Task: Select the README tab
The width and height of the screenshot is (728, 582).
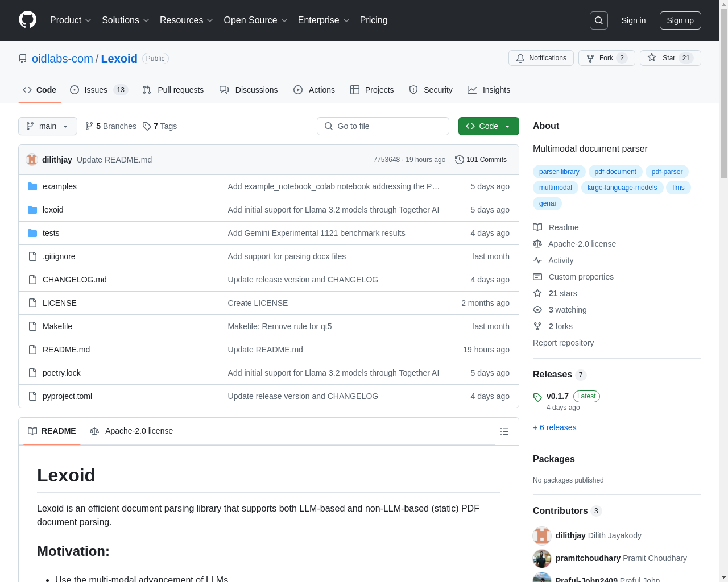Action: [x=52, y=431]
